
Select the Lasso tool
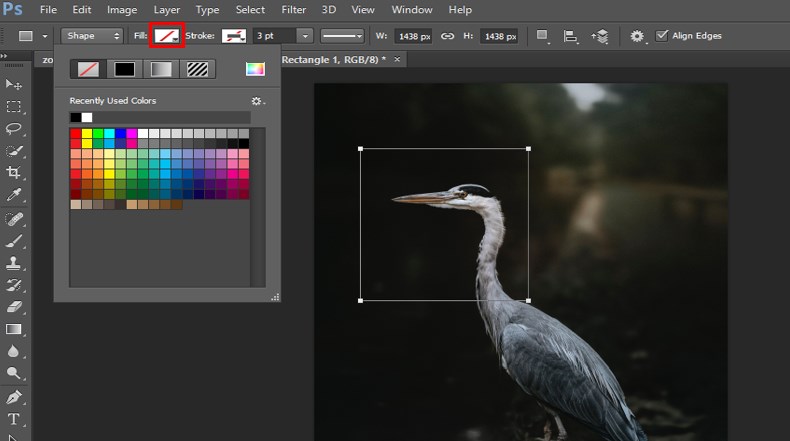[14, 129]
